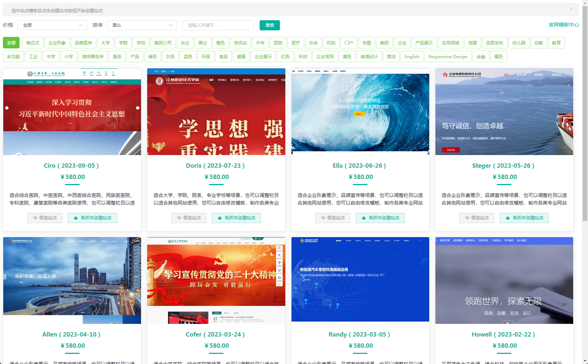Open the Steger cargo ship thumbnail
The image size is (588, 364).
tap(504, 112)
